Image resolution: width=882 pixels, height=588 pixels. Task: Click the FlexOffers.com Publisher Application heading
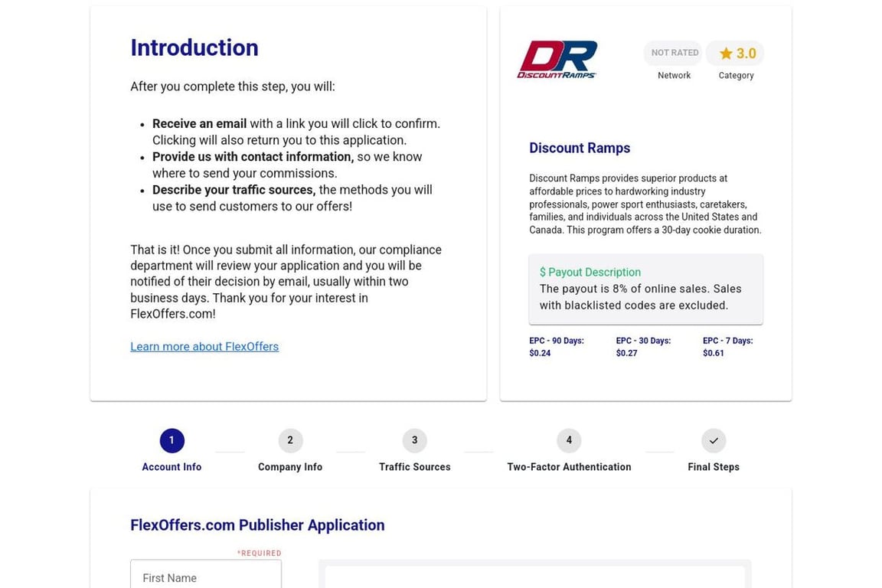point(257,525)
